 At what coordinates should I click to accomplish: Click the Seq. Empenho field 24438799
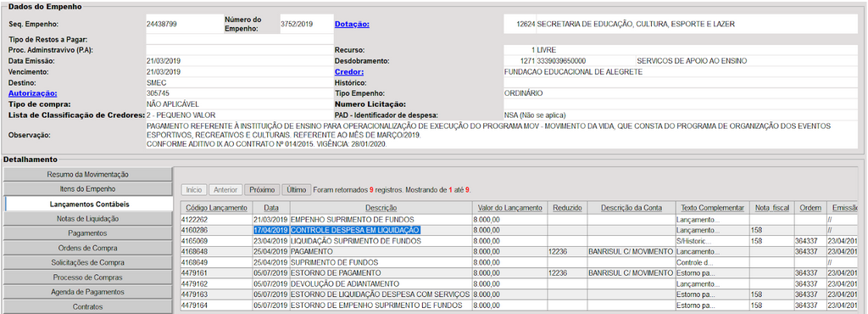coord(184,25)
